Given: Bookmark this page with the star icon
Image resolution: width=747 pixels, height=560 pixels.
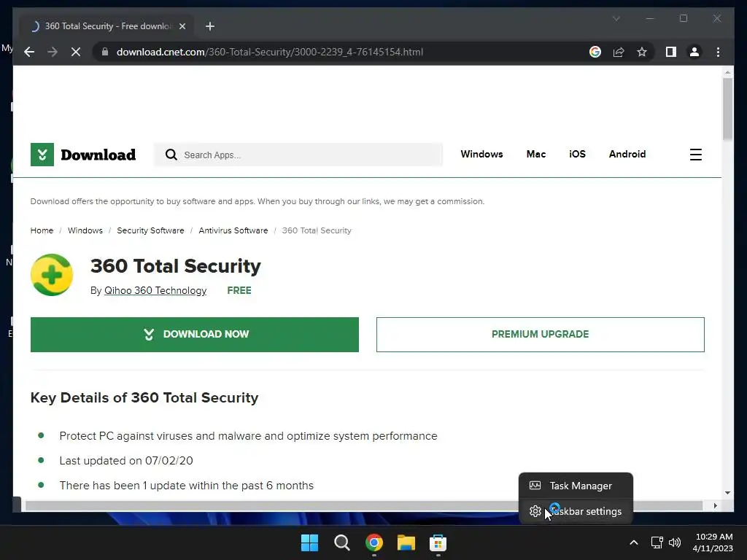Looking at the screenshot, I should (x=642, y=52).
